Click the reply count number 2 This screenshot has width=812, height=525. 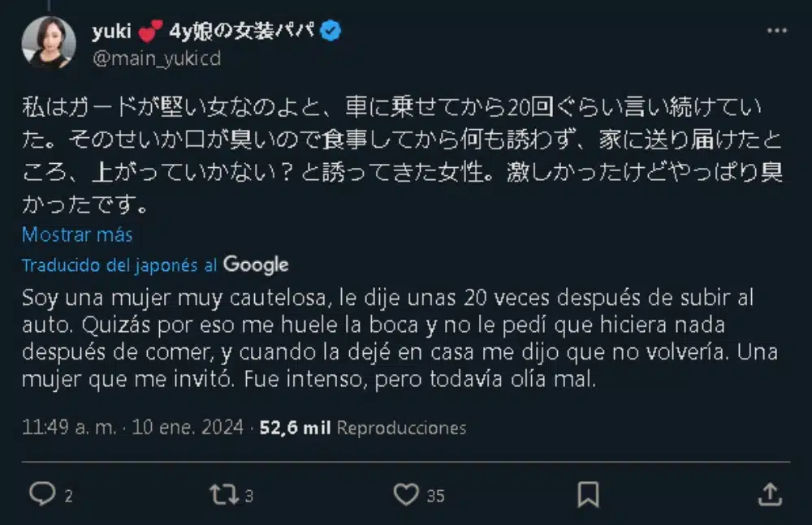[x=68, y=495]
